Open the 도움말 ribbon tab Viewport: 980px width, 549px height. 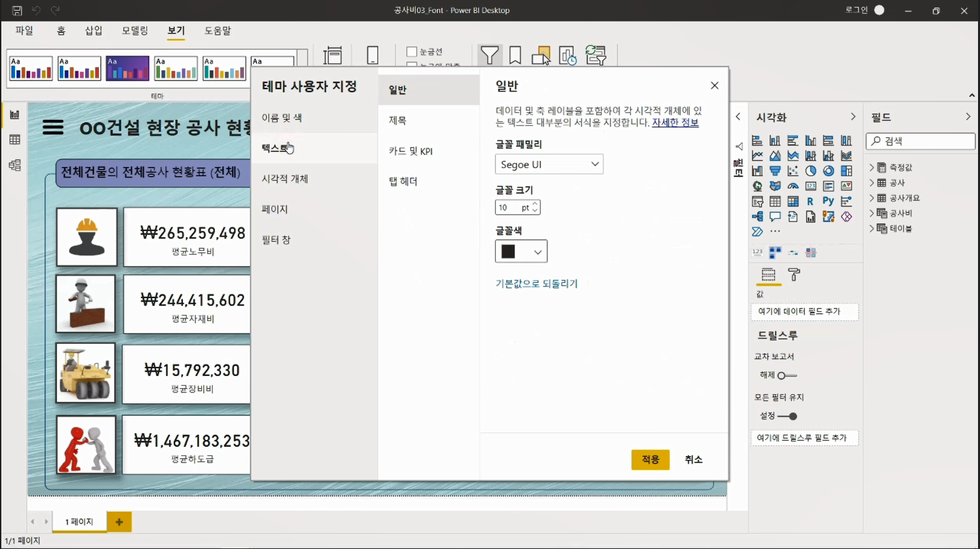[218, 30]
